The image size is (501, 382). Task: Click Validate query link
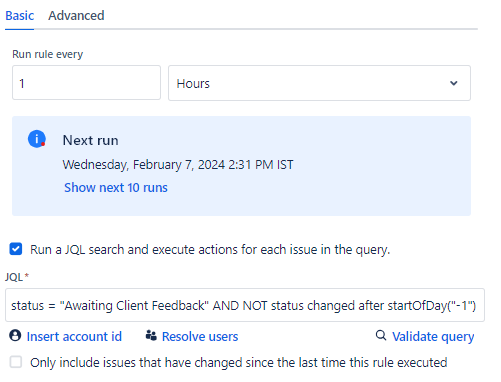pyautogui.click(x=433, y=337)
